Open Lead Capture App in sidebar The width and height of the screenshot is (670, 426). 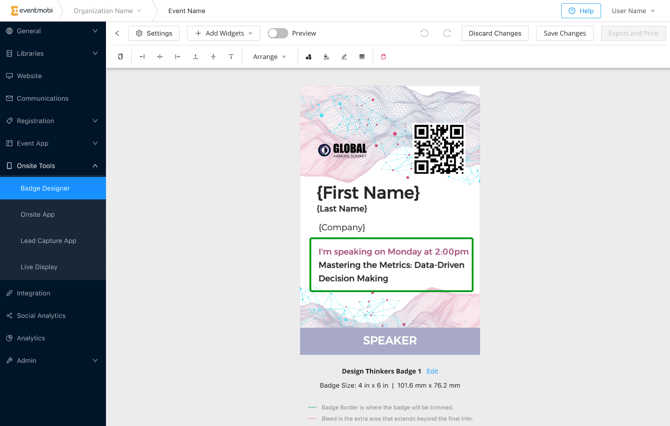click(x=48, y=241)
